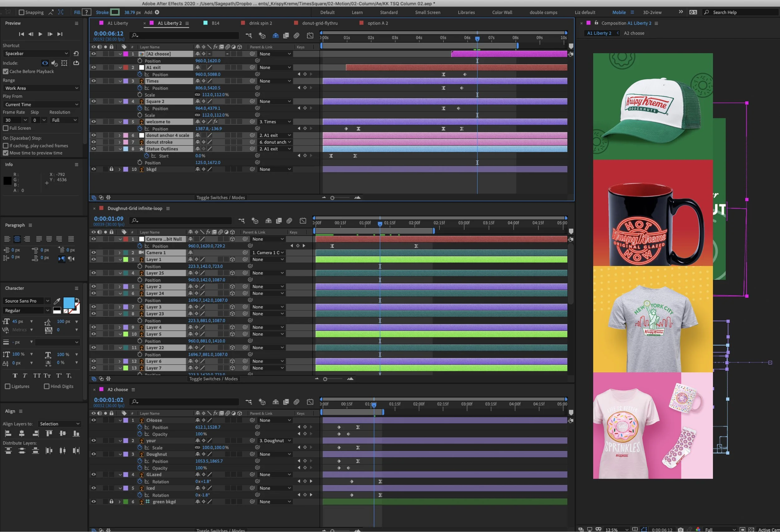Open the Range Work Area dropdown

coord(41,88)
